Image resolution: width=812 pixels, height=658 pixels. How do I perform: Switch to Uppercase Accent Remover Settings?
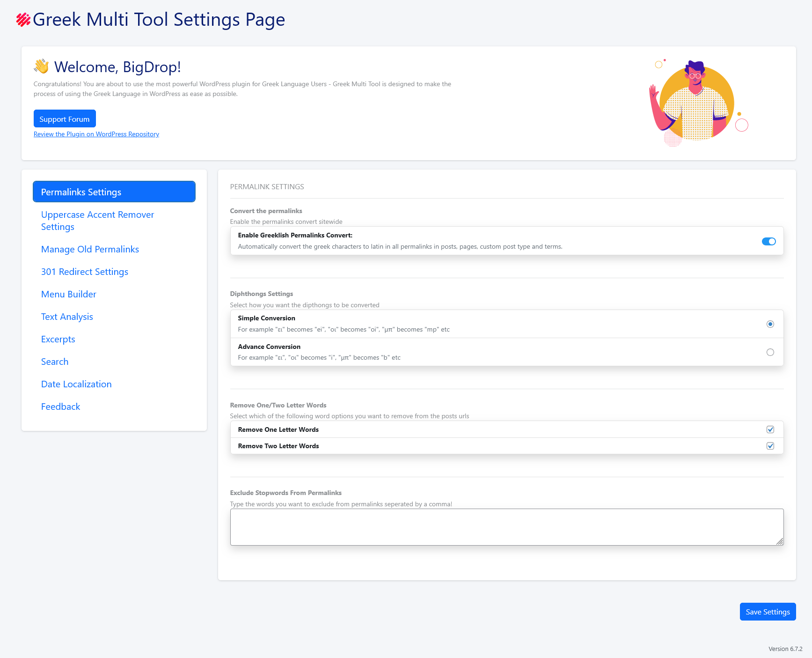click(97, 221)
